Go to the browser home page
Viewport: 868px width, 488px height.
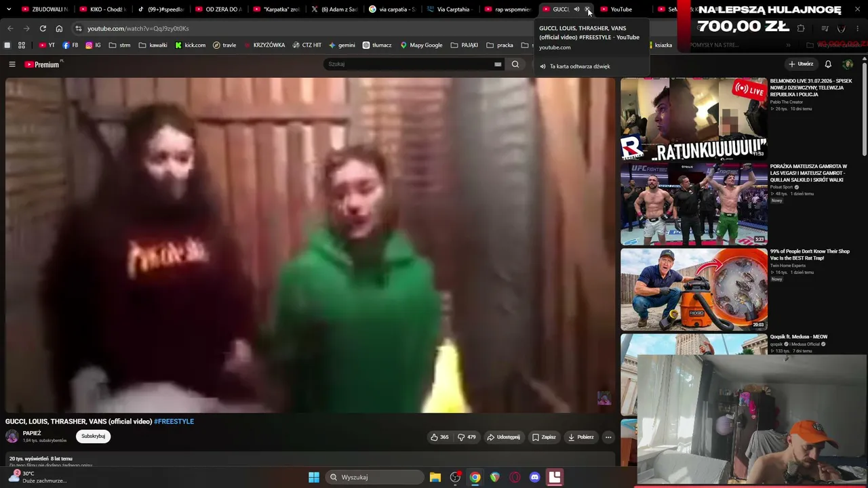[59, 28]
